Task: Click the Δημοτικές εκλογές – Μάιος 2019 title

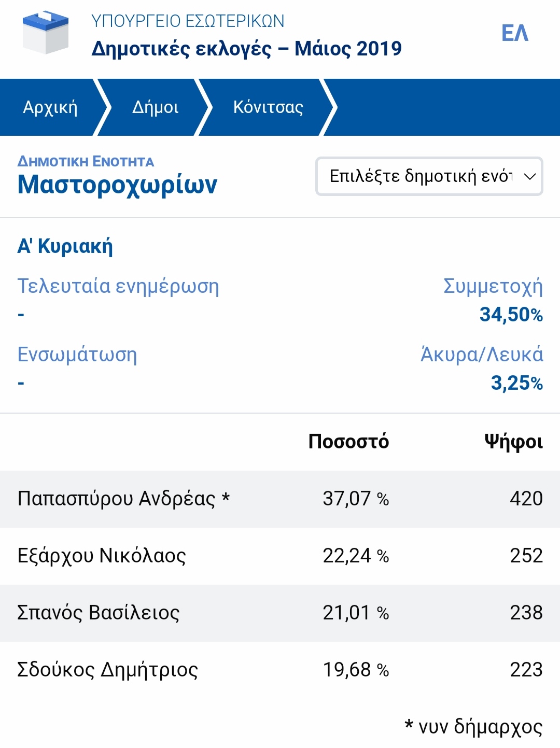Action: pos(246,49)
